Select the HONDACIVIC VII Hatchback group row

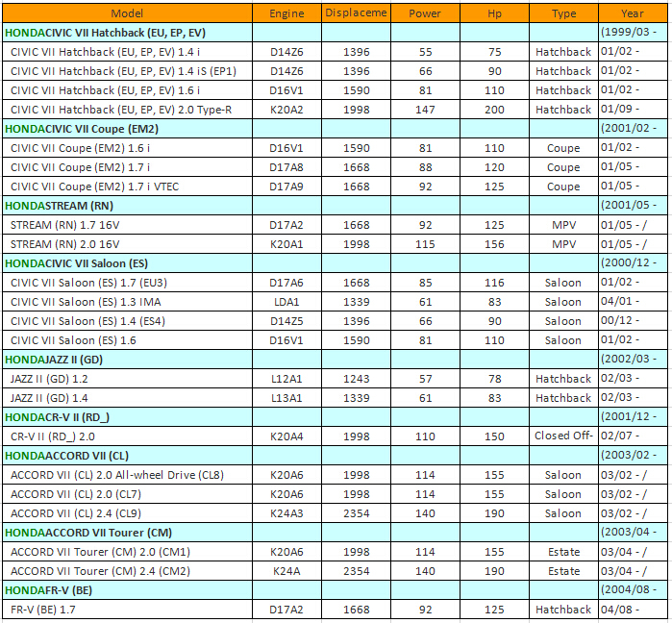click(x=335, y=33)
